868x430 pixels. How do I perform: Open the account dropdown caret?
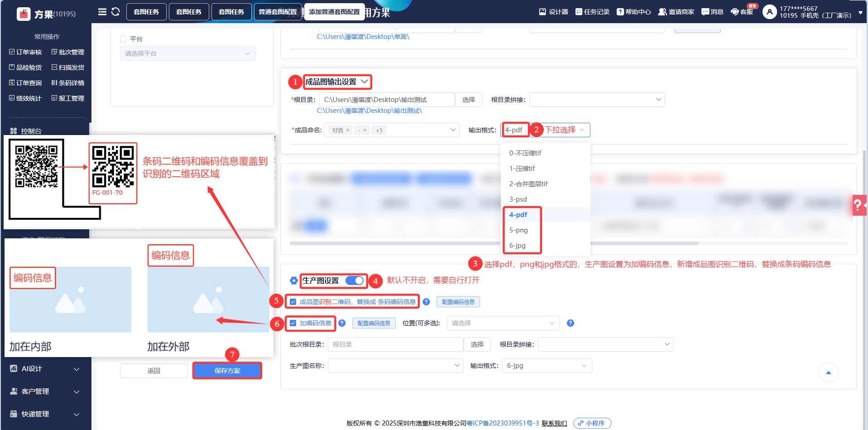[860, 13]
